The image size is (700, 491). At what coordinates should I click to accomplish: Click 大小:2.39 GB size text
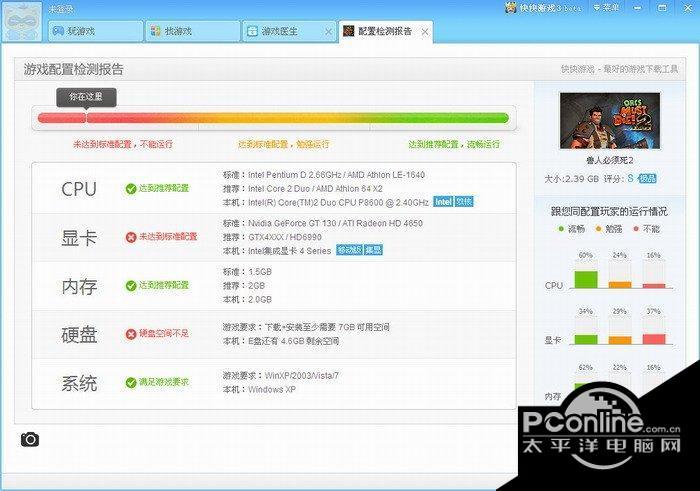571,179
